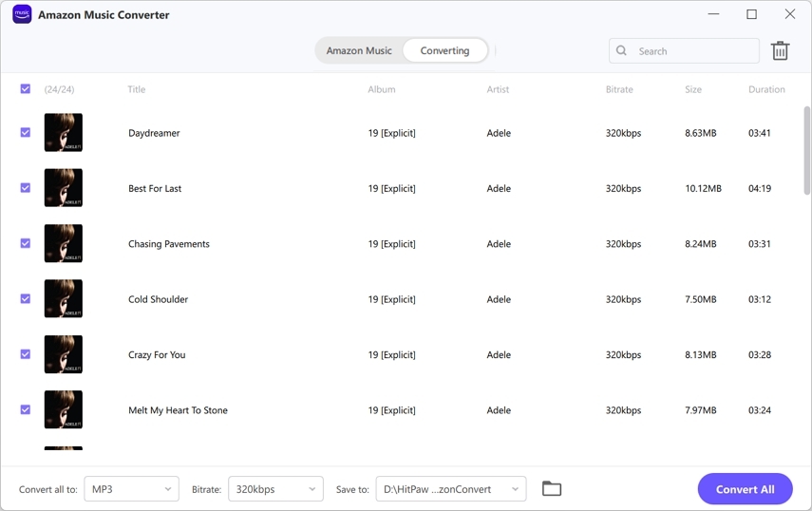Click the Convert All button

(x=746, y=489)
